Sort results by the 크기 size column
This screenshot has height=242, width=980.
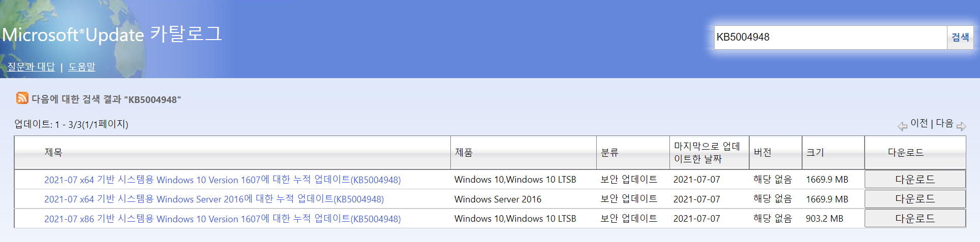(815, 153)
